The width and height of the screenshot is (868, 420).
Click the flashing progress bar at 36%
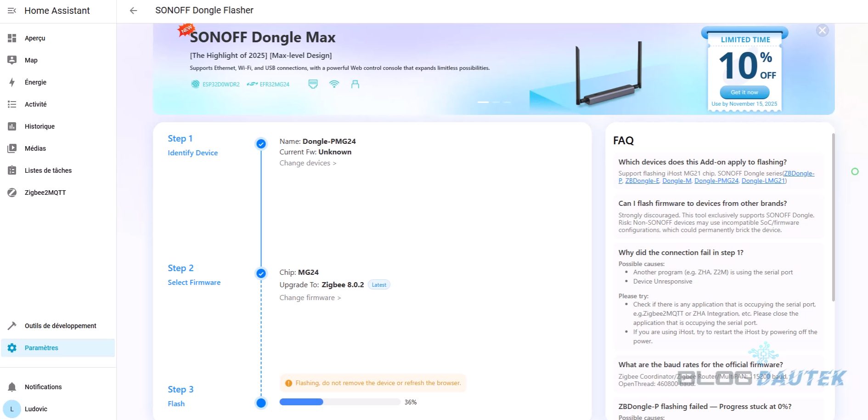[x=340, y=402]
